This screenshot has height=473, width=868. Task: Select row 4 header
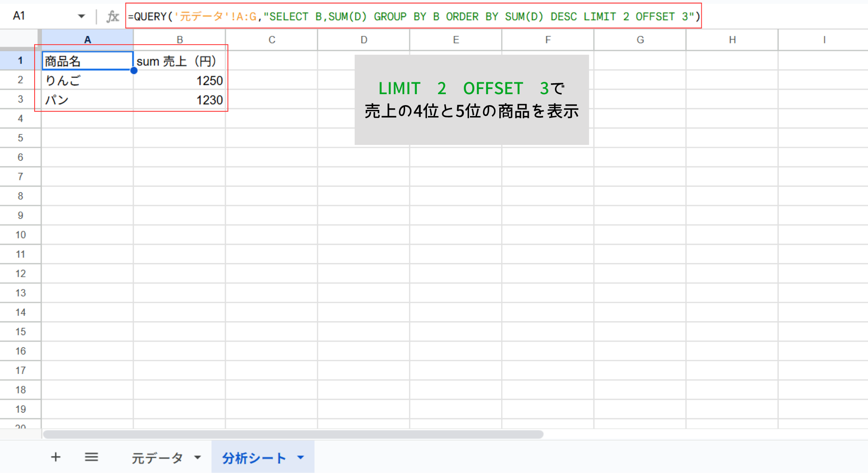[20, 118]
